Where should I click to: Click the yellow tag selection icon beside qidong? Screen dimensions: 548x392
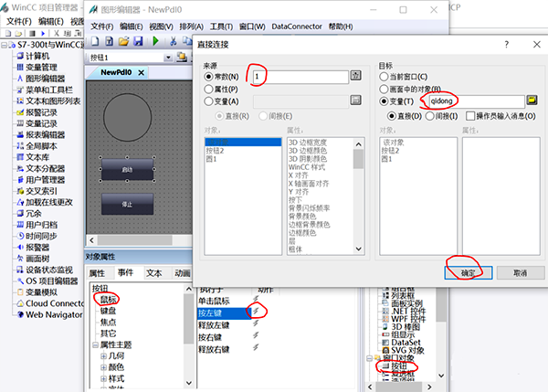[532, 100]
